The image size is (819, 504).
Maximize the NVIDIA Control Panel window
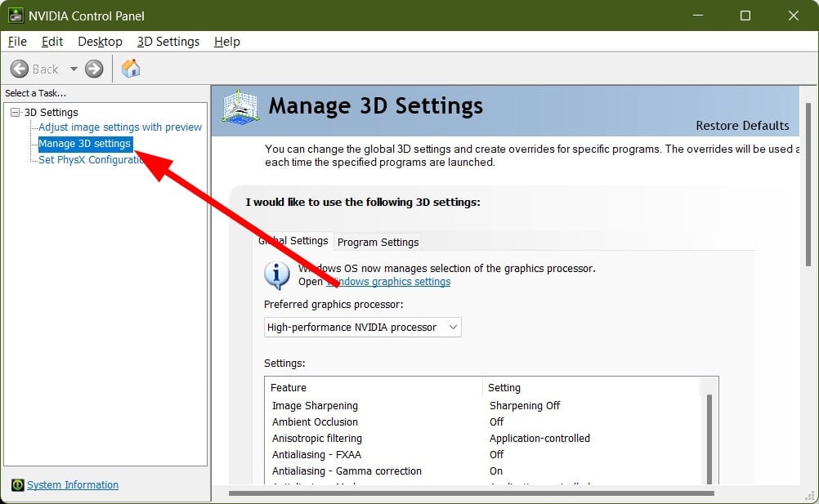click(745, 16)
